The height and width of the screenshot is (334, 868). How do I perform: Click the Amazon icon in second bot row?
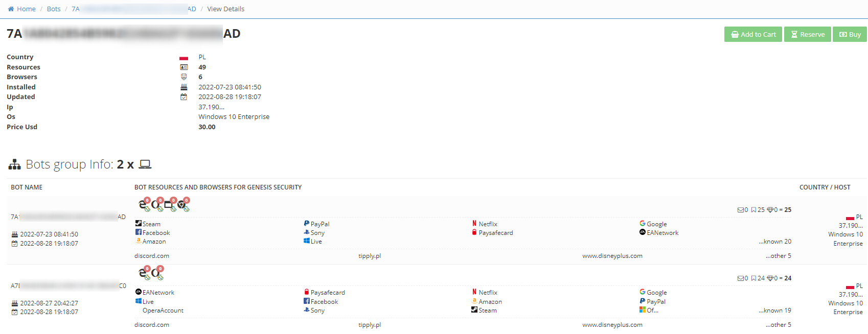[x=474, y=301]
